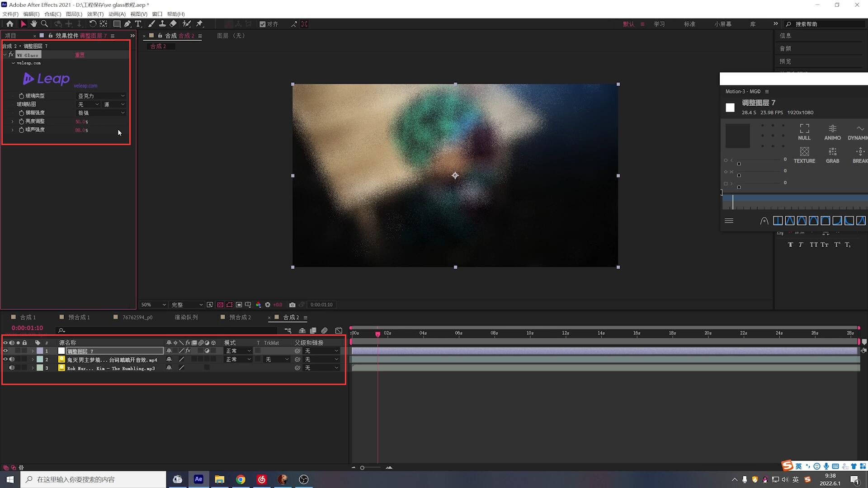The image size is (868, 488).
Task: Toggle stopwatch for 玻璃类型 property
Action: tap(21, 96)
